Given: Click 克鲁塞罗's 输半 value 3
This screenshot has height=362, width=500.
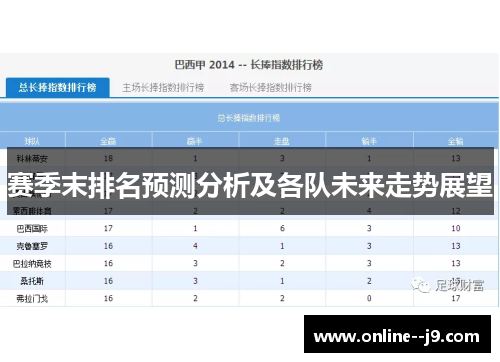Looking at the screenshot, I should click(369, 246).
